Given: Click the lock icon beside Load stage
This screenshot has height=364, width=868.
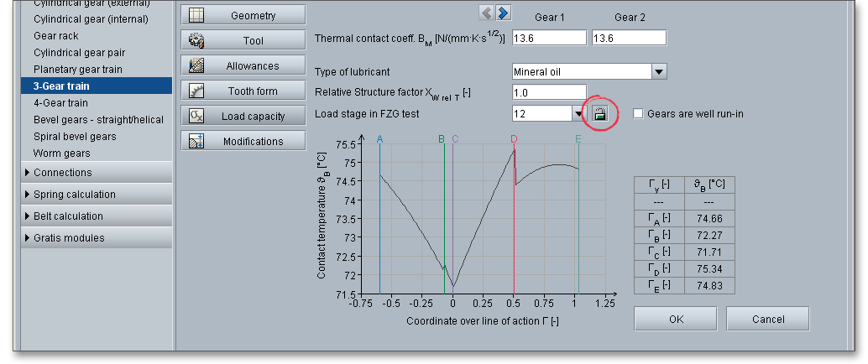Looking at the screenshot, I should [x=600, y=113].
